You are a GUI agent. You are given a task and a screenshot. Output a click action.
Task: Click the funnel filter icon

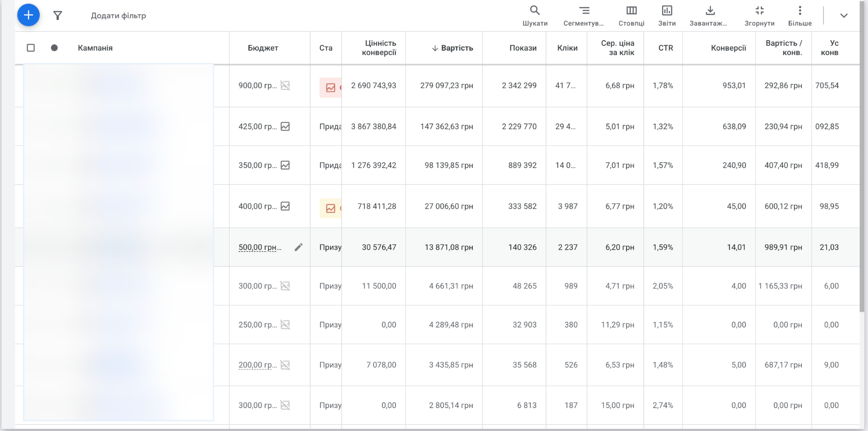point(58,16)
